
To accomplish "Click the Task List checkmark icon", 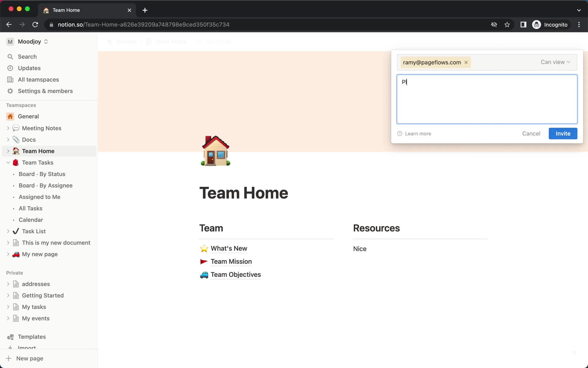I will [16, 231].
